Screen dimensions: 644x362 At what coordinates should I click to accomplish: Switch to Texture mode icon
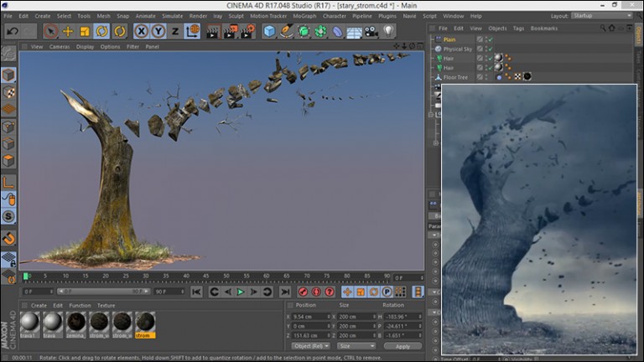point(8,92)
